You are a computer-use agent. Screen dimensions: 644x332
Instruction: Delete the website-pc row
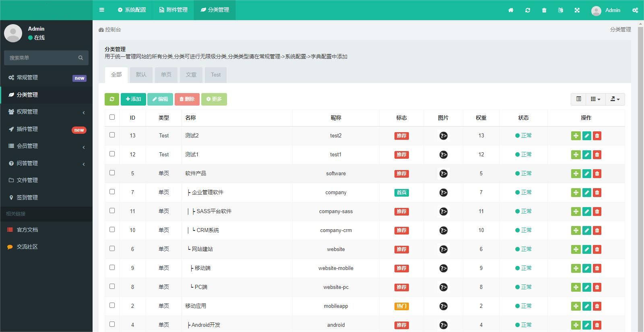[597, 287]
